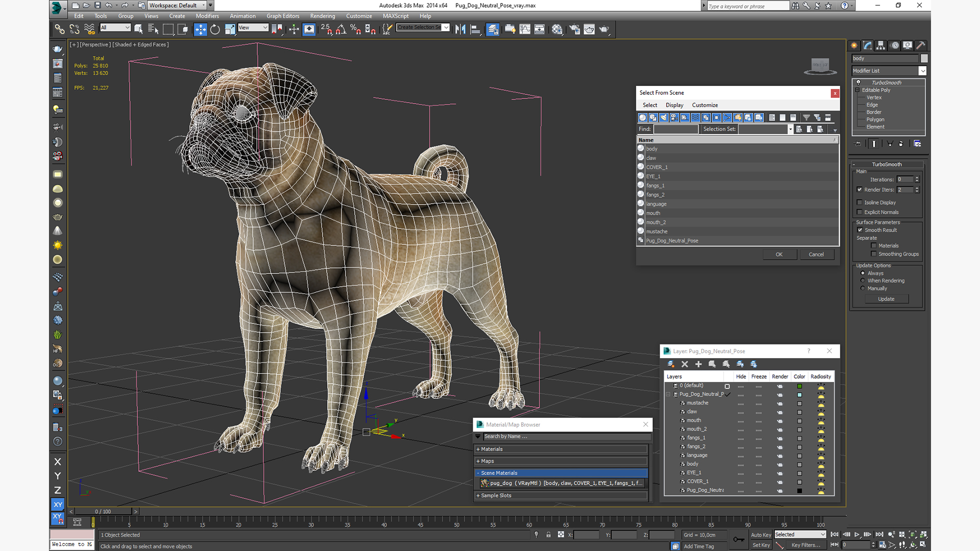This screenshot has height=551, width=980.
Task: Select the Select and Link tool
Action: pyautogui.click(x=60, y=29)
